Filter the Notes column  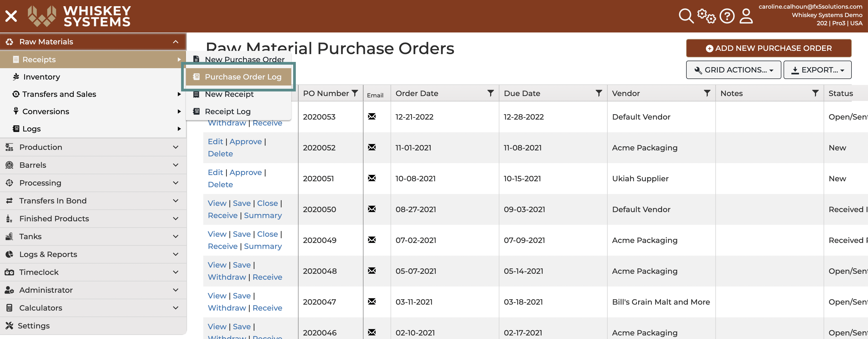815,93
